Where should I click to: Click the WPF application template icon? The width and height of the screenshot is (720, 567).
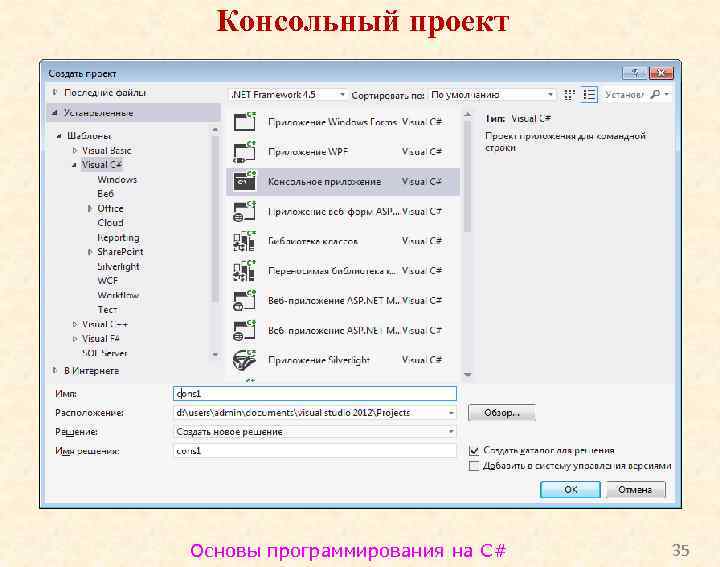click(244, 152)
